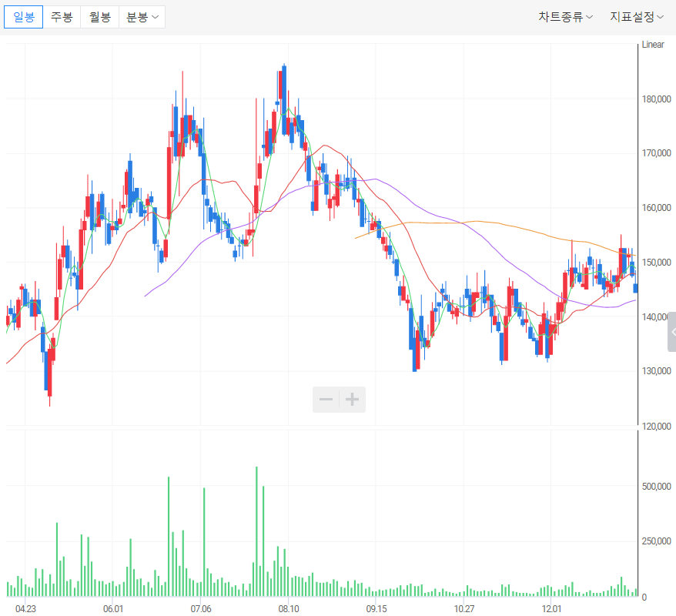Open the 분봉 minute chart dropdown
The image size is (676, 616).
click(142, 17)
